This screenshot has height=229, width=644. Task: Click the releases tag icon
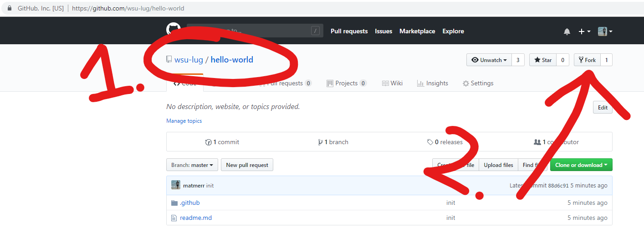(x=430, y=142)
